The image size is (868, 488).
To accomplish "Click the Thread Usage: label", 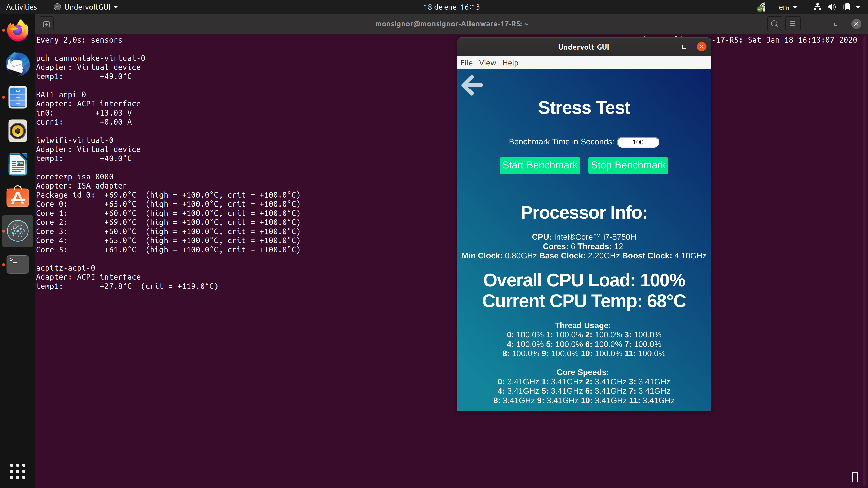I will (x=583, y=325).
